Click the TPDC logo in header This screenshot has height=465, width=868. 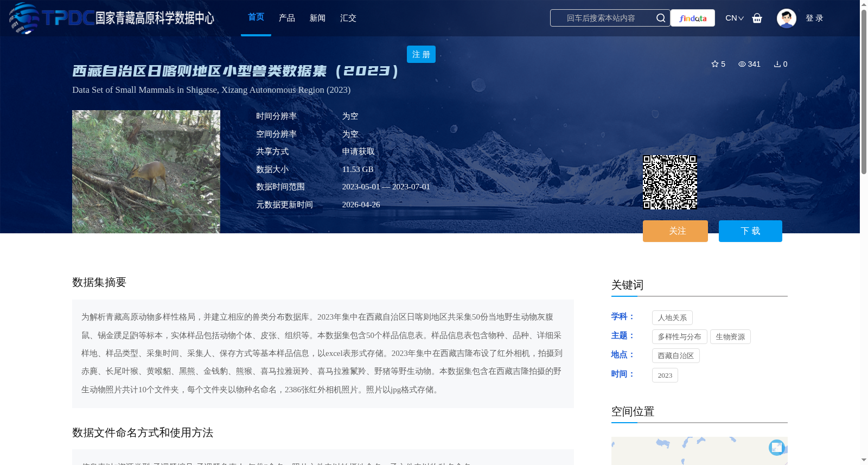coord(112,18)
